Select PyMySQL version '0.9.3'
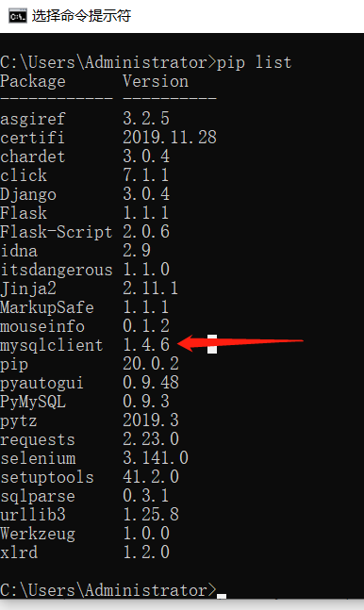 point(146,402)
